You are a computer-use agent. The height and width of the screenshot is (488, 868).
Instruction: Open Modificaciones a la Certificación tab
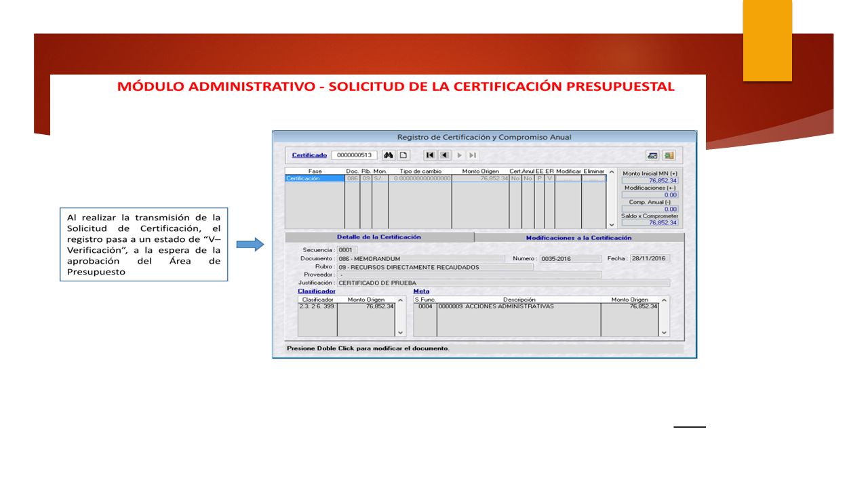pyautogui.click(x=578, y=238)
